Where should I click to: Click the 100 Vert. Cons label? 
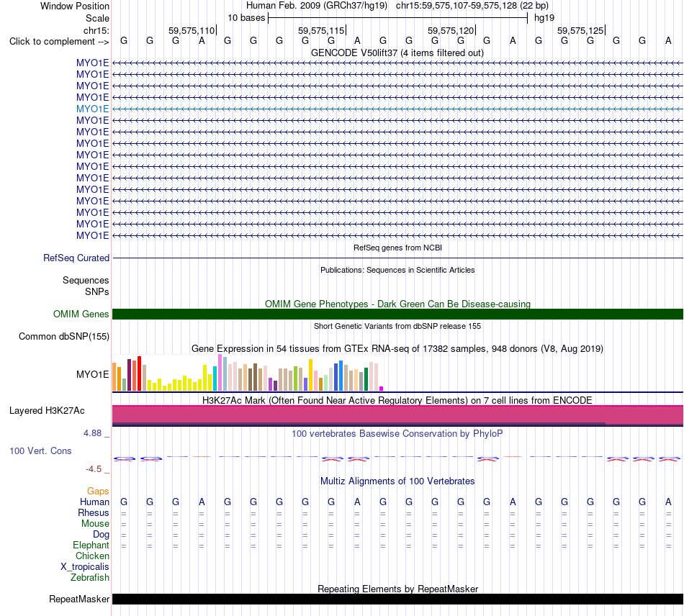[x=40, y=450]
